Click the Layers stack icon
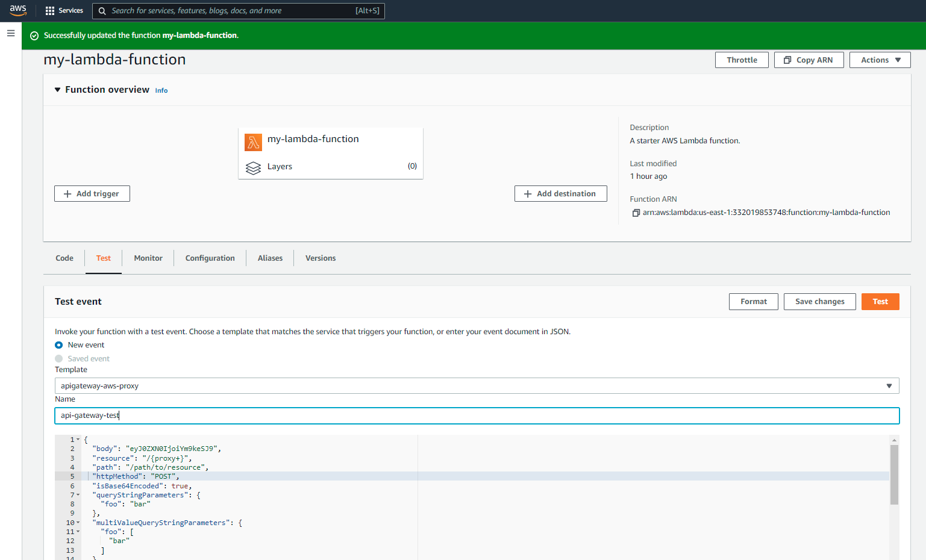The image size is (926, 560). pos(253,167)
